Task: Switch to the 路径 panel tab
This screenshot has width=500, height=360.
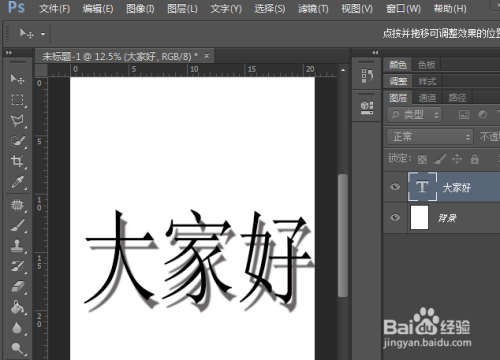Action: pyautogui.click(x=457, y=98)
